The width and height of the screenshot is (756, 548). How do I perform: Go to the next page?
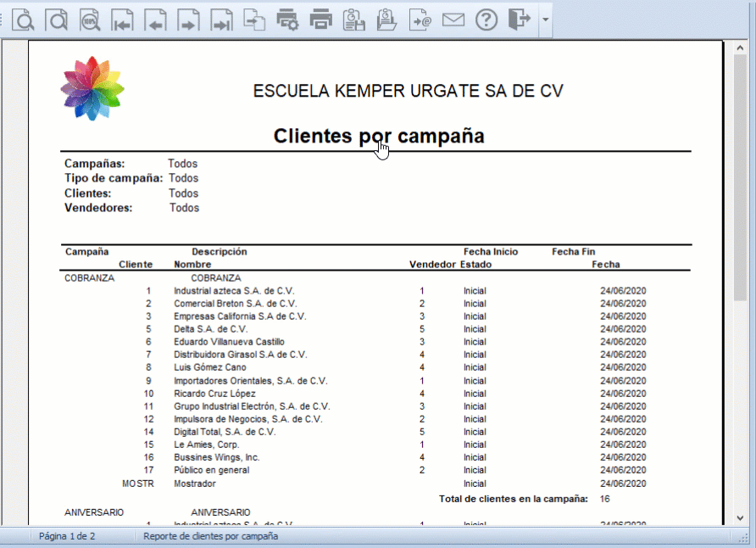188,19
